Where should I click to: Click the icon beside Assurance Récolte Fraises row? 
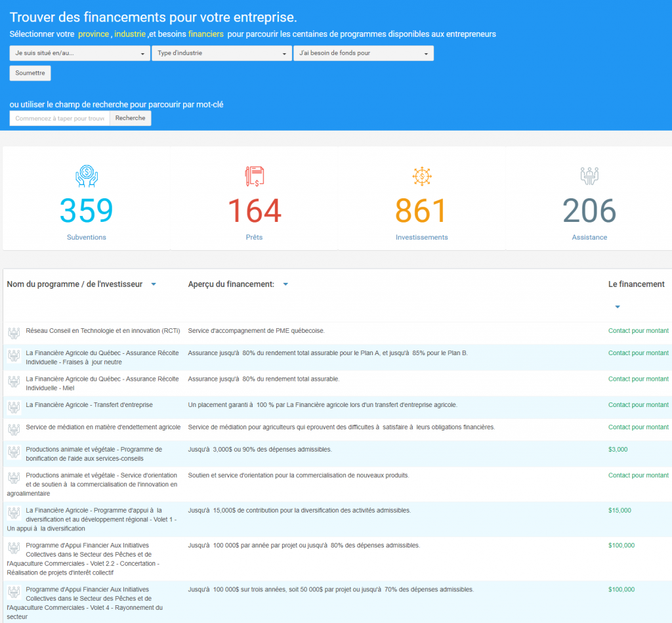click(14, 355)
